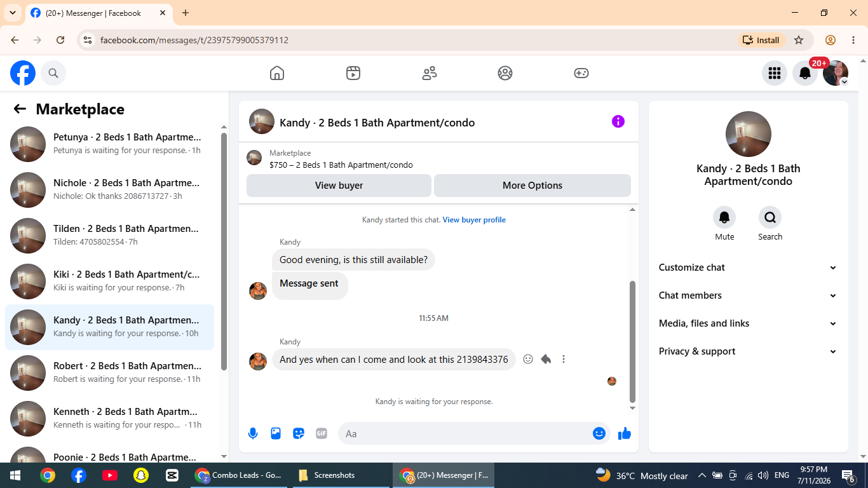
Task: Open the Facebook home logo
Action: (23, 73)
